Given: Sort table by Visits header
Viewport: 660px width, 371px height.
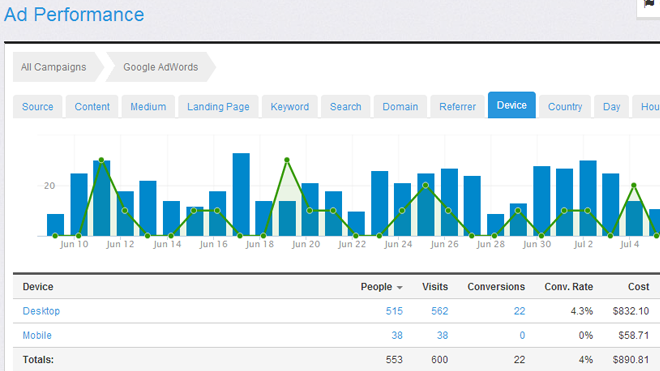Looking at the screenshot, I should (x=435, y=287).
